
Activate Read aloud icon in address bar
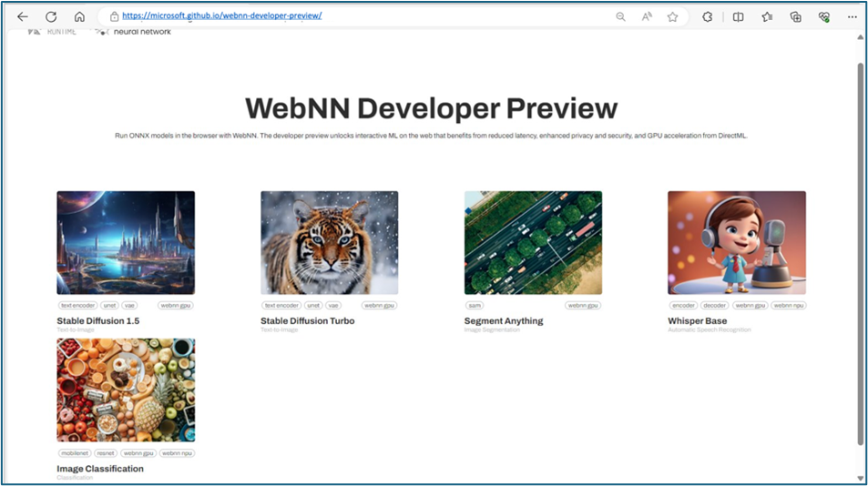point(647,16)
